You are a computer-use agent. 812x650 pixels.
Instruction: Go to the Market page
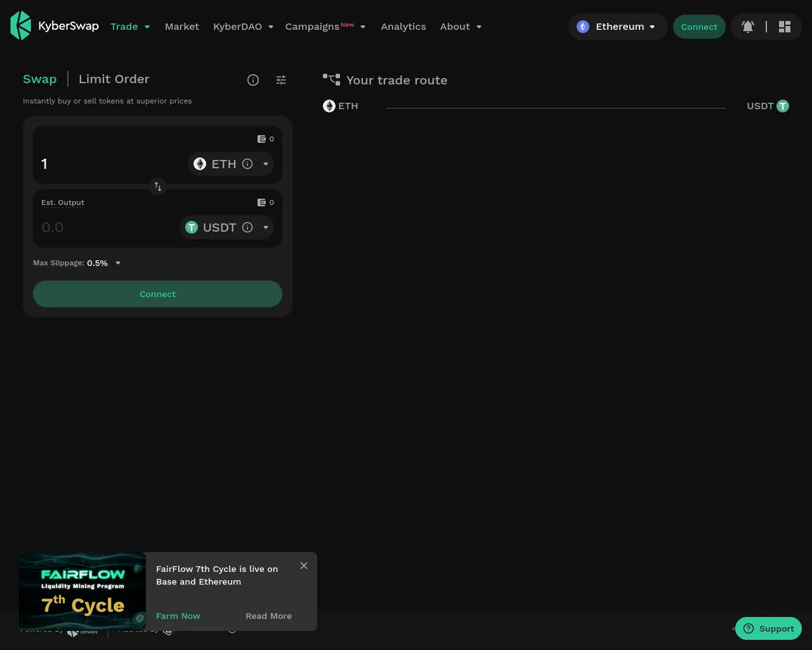pyautogui.click(x=182, y=27)
